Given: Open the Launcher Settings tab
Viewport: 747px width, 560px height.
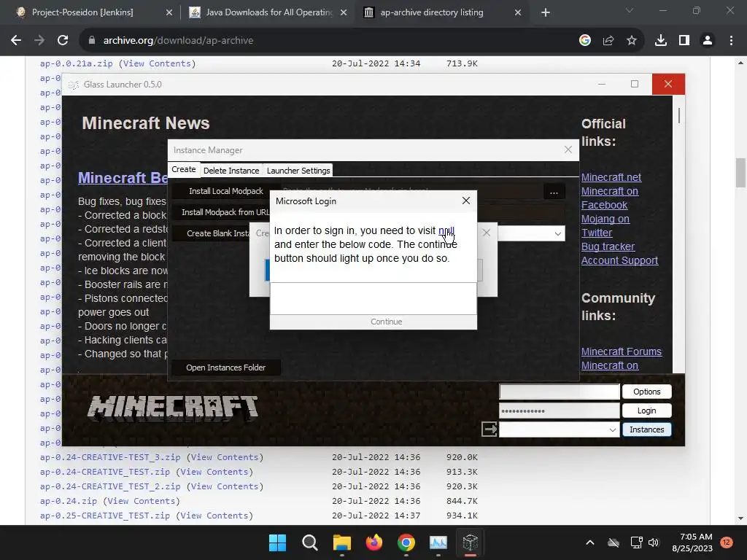Looking at the screenshot, I should click(x=298, y=171).
